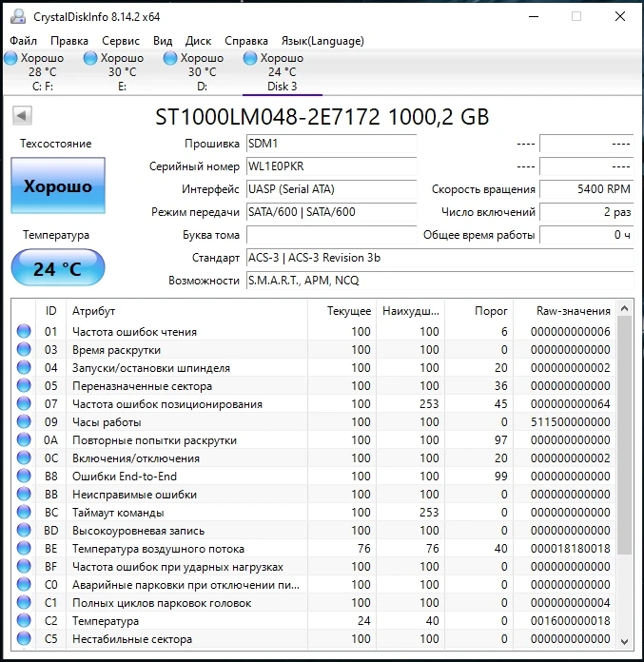Open the Файл menu
Screen dimensions: 644x662
[x=24, y=41]
